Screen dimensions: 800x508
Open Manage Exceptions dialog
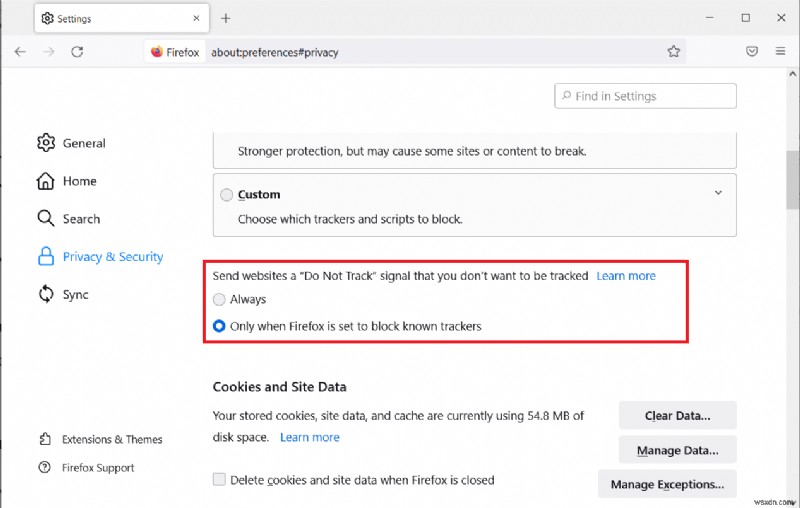(x=666, y=484)
